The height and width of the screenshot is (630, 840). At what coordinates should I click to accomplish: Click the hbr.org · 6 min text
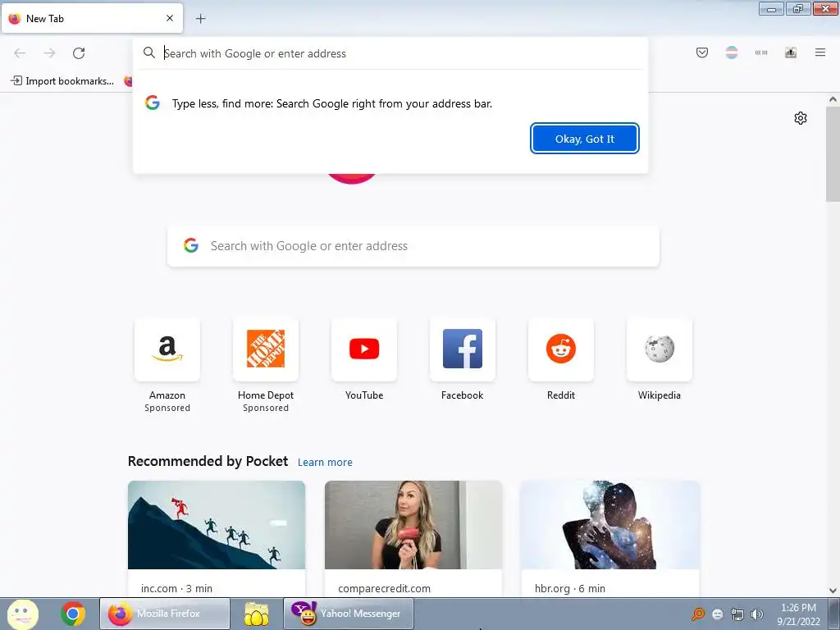click(x=570, y=588)
